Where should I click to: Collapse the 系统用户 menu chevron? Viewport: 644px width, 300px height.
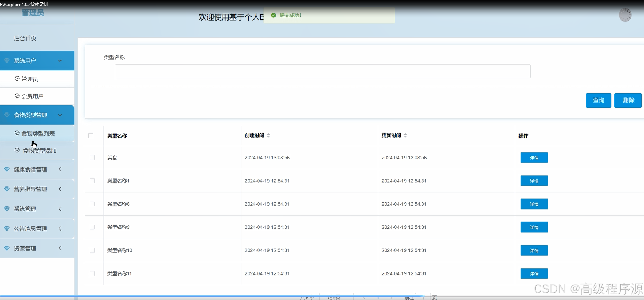click(60, 61)
